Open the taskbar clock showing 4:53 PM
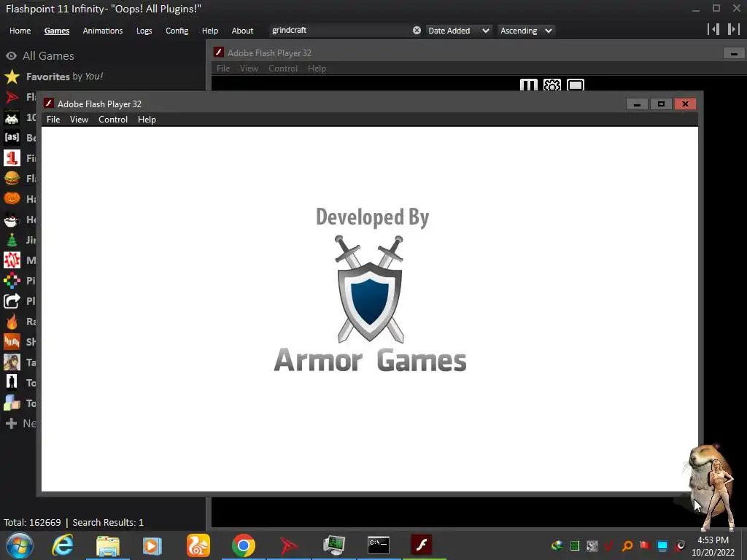The width and height of the screenshot is (747, 560). click(713, 545)
